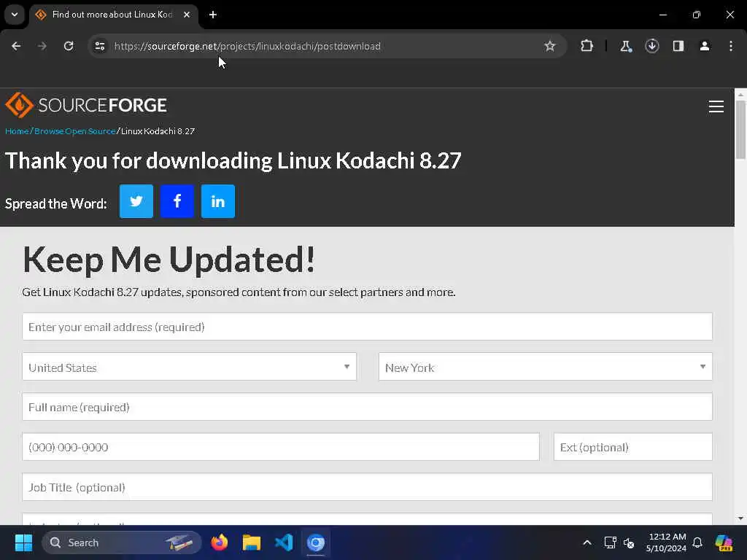747x560 pixels.
Task: Close the Find out more about Linux Kodachi tab
Action: [x=187, y=15]
